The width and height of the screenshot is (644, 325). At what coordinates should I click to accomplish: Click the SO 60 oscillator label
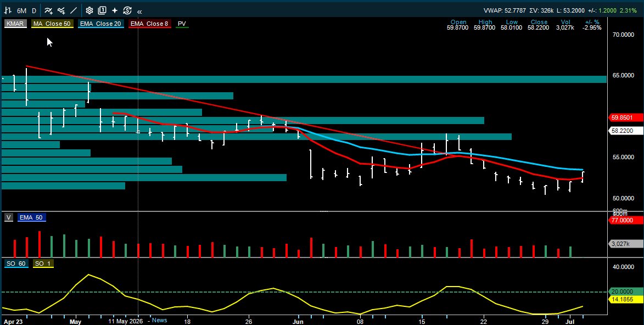tap(16, 264)
